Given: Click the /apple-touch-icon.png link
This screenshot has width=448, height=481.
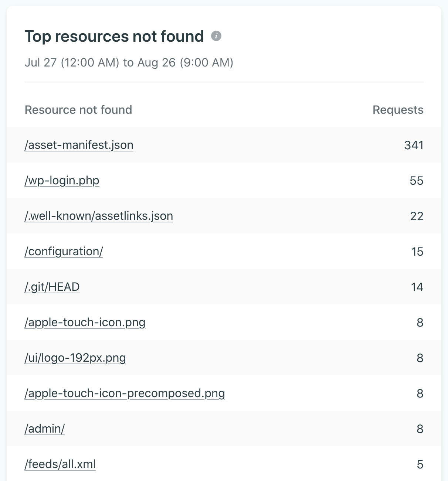Looking at the screenshot, I should click(85, 323).
